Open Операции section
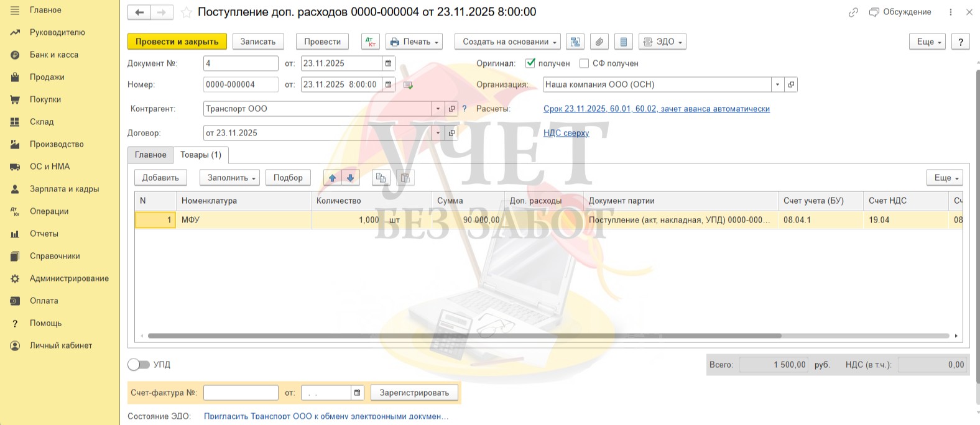This screenshot has height=425, width=980. [x=49, y=211]
